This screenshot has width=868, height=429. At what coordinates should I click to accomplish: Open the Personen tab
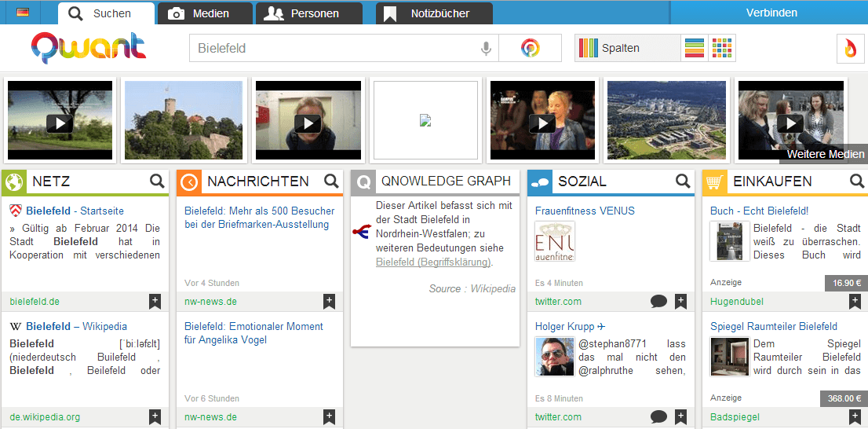click(309, 13)
